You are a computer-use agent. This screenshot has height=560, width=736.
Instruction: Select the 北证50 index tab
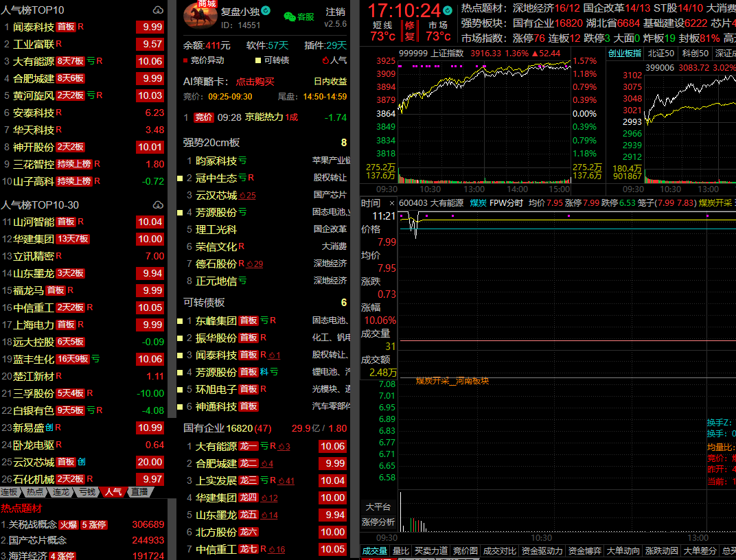[660, 53]
